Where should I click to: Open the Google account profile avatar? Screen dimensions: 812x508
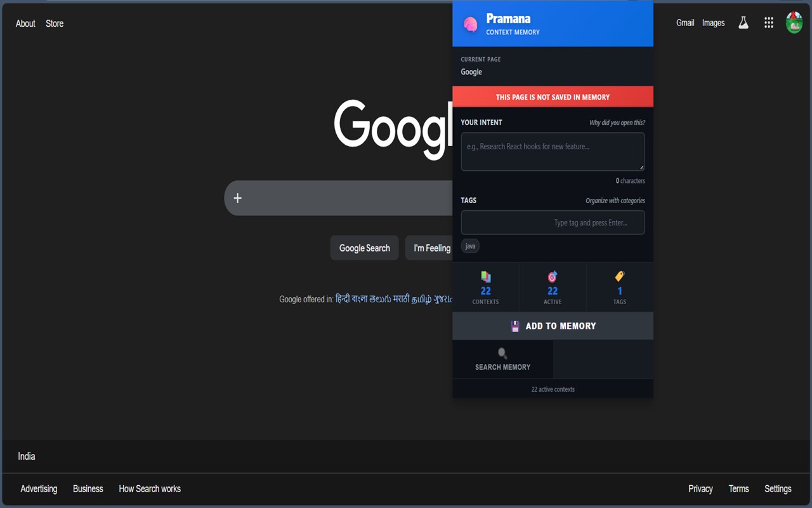(x=794, y=23)
